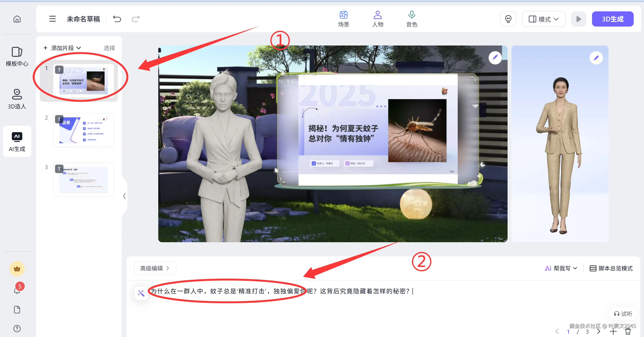Open the 场景 scene panel
The height and width of the screenshot is (337, 644).
click(x=343, y=19)
